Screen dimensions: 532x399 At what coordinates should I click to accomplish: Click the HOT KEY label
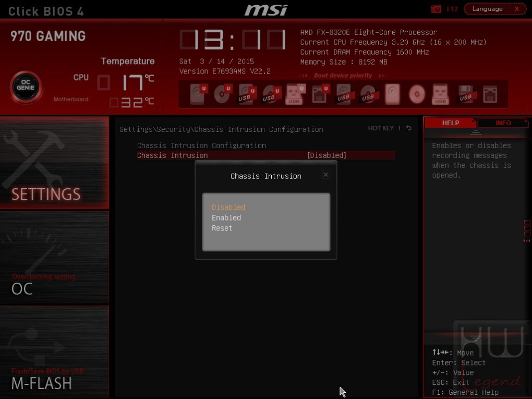pos(381,128)
